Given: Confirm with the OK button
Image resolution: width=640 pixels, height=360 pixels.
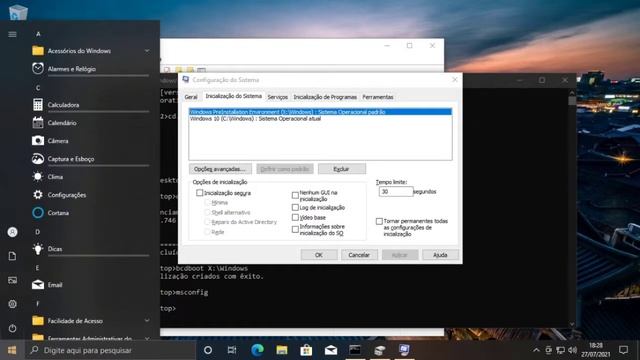Looking at the screenshot, I should [x=319, y=255].
